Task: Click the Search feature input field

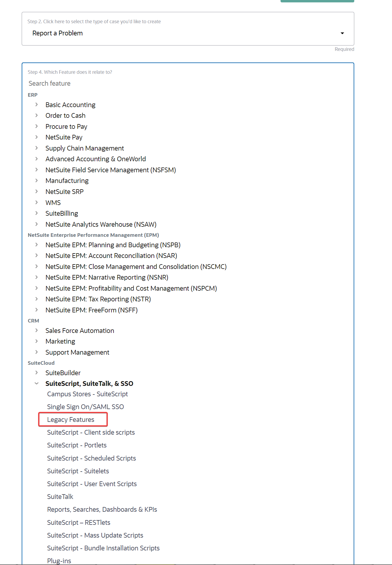Action: pos(188,83)
